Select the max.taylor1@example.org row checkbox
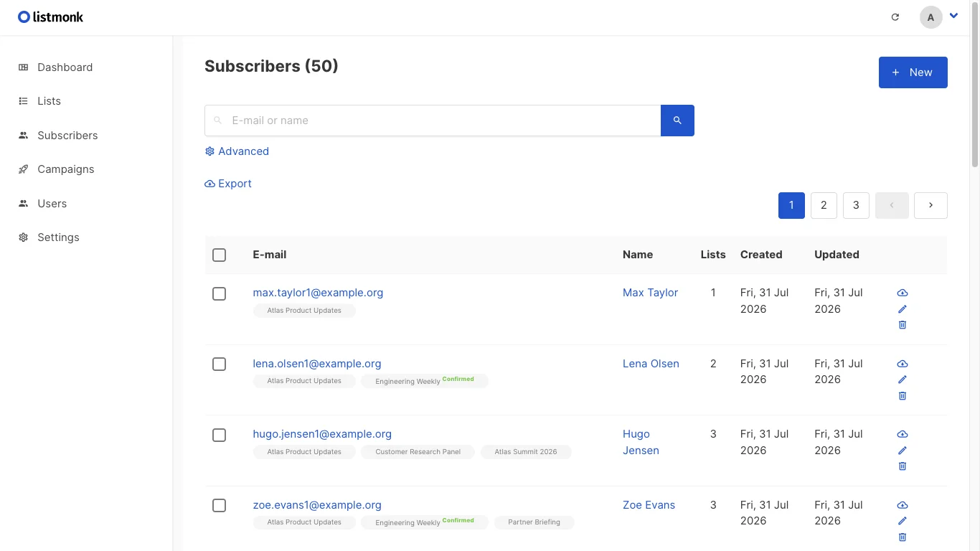 220,293
